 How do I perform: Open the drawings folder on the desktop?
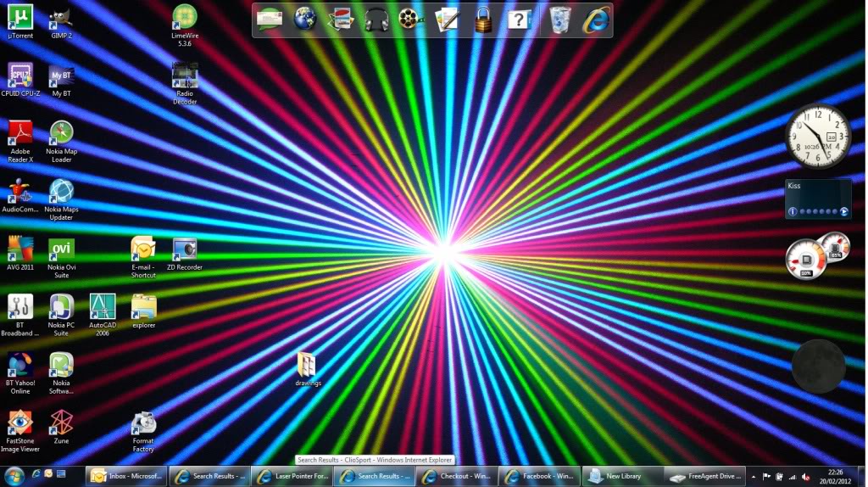click(x=307, y=365)
